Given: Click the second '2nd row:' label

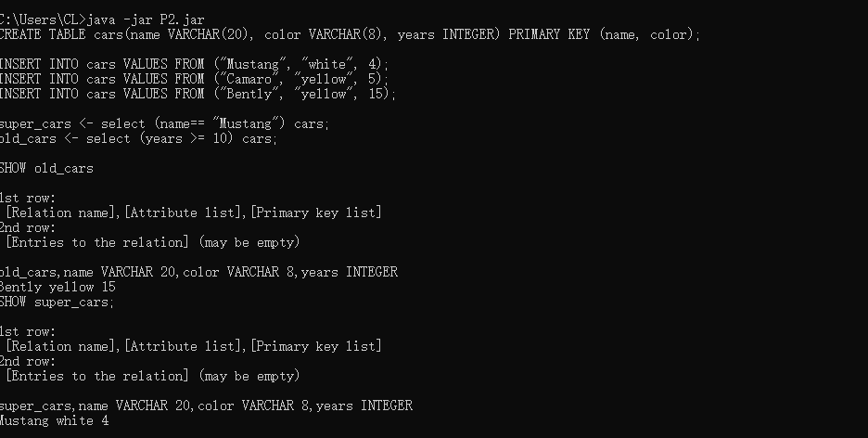Looking at the screenshot, I should click(x=28, y=362).
